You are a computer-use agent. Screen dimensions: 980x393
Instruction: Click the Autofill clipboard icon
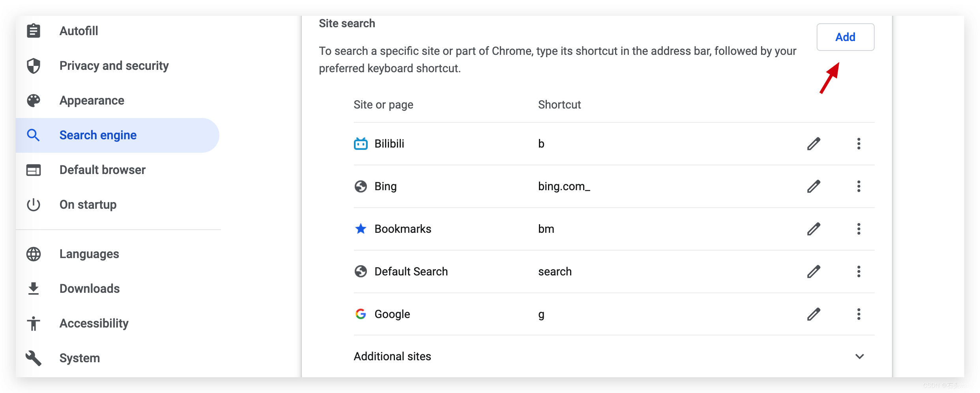(34, 31)
